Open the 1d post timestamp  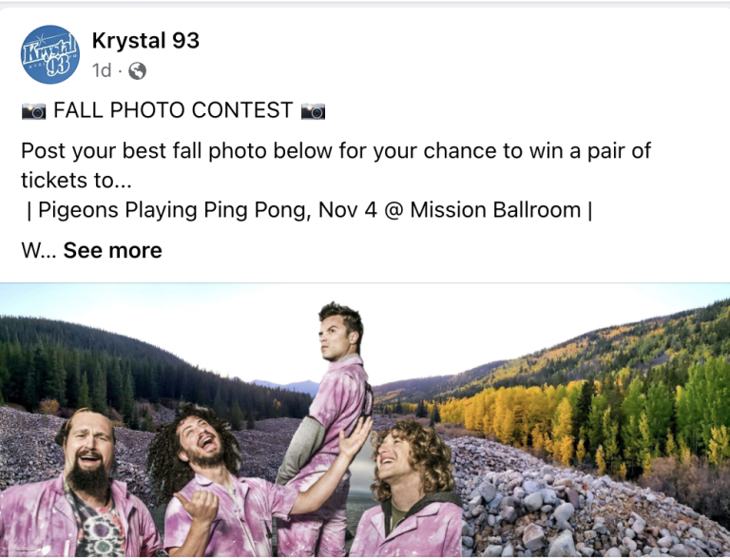102,71
